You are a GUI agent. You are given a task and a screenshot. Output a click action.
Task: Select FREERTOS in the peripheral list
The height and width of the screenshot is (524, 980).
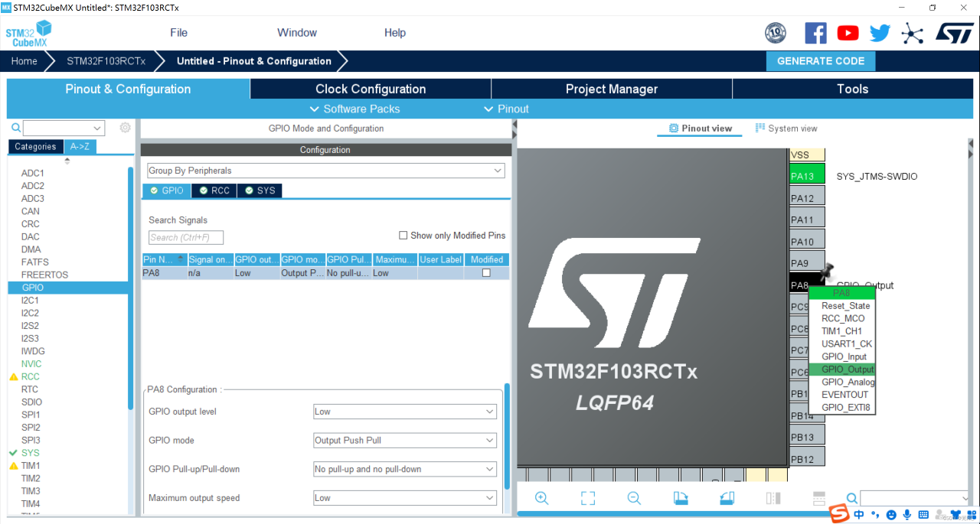point(44,275)
